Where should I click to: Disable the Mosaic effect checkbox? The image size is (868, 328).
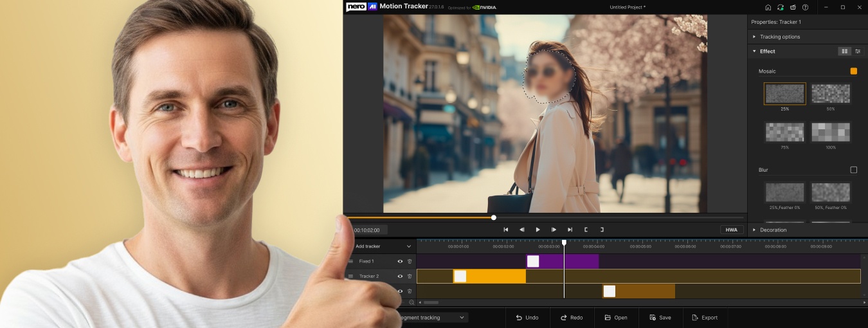[853, 71]
